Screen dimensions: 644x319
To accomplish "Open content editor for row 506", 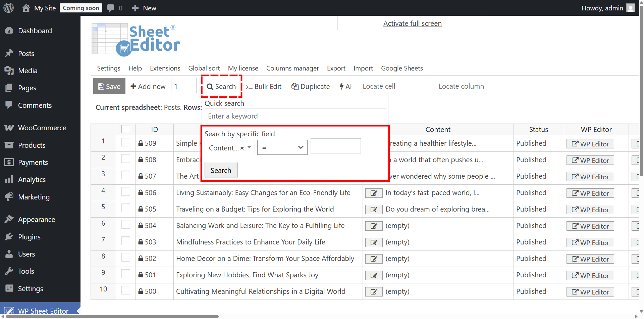I will pyautogui.click(x=374, y=193).
